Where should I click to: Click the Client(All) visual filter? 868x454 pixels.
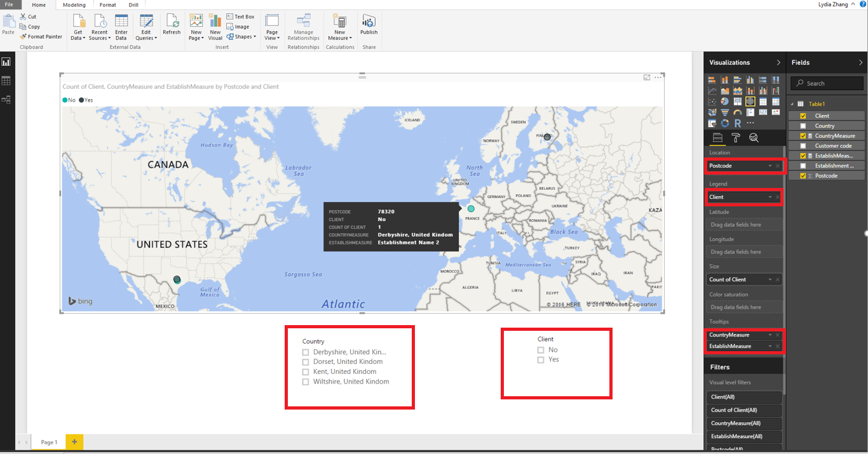point(744,397)
